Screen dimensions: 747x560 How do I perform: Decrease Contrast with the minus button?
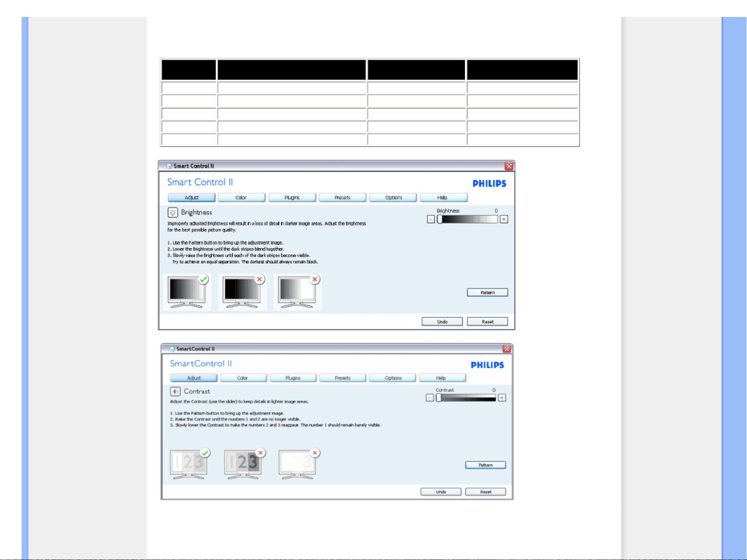(x=430, y=398)
